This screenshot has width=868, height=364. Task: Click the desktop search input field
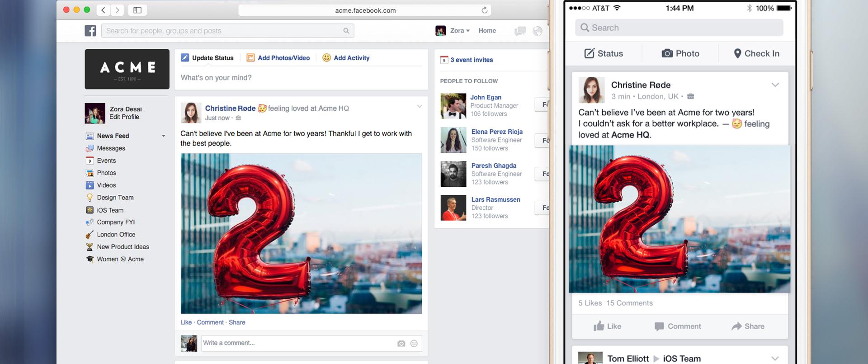tap(227, 31)
